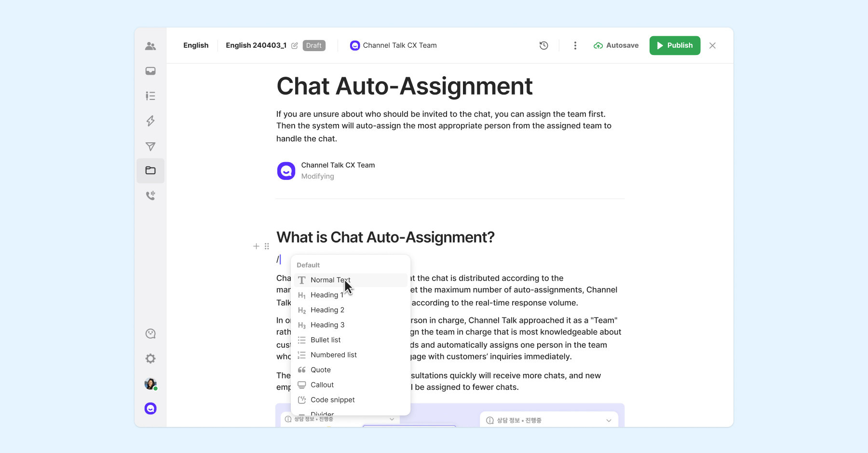Click the English language label
Image resolution: width=868 pixels, height=453 pixels.
(x=196, y=45)
